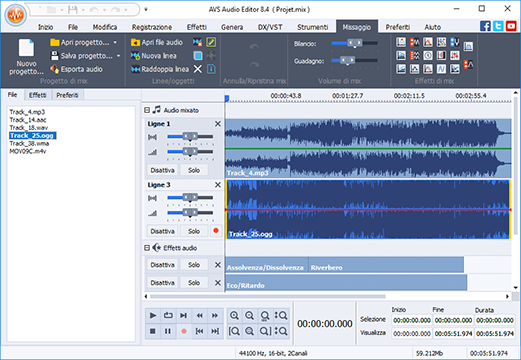Solo the Eco/Ritardo effect line

(194, 283)
